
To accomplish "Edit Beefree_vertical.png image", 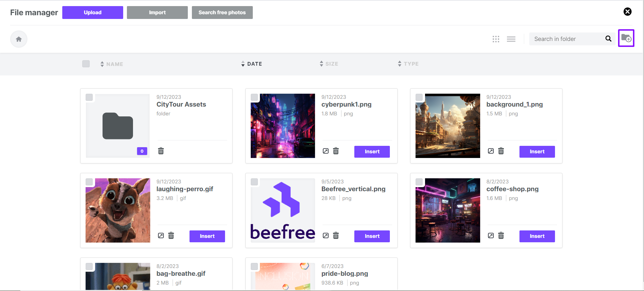I will (326, 236).
